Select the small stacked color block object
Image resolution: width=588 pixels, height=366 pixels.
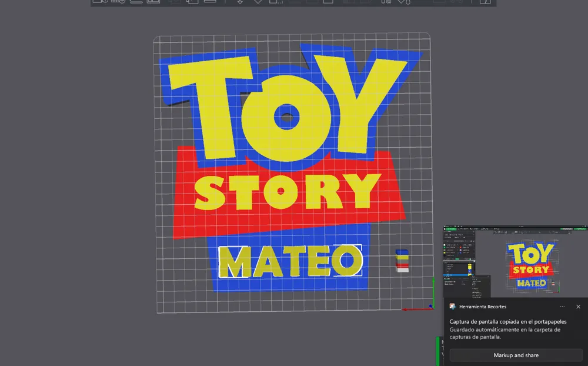402,261
